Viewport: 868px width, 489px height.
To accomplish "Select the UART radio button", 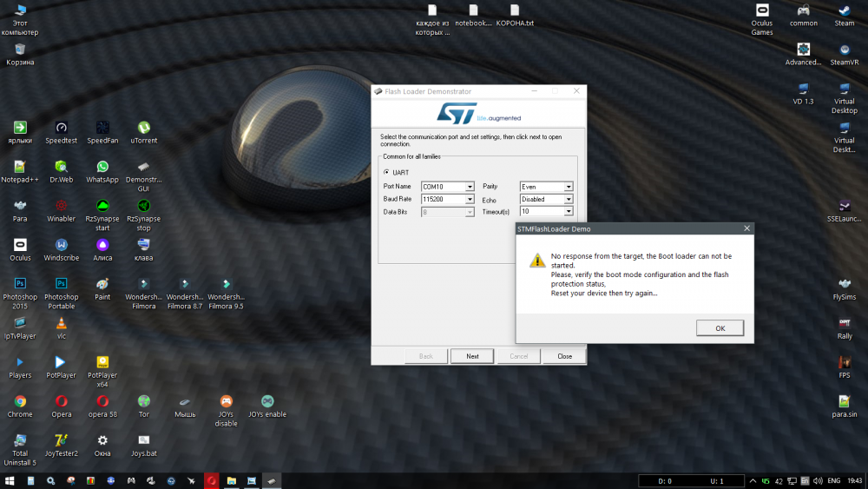I will coord(387,172).
